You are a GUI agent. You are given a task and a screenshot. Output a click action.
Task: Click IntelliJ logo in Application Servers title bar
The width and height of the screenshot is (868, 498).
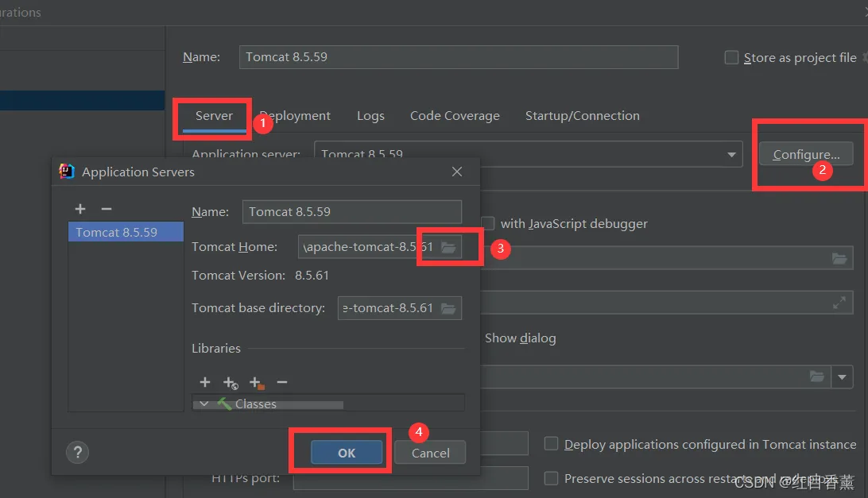67,172
